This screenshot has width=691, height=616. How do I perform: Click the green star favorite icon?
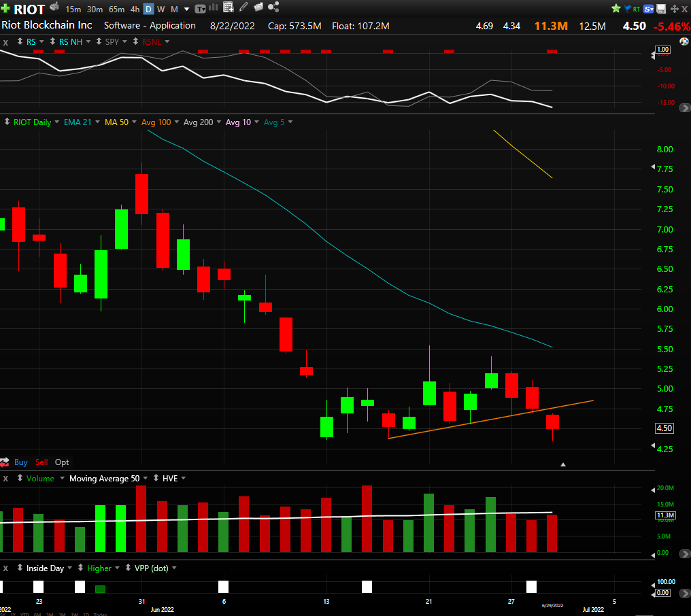tap(616, 8)
